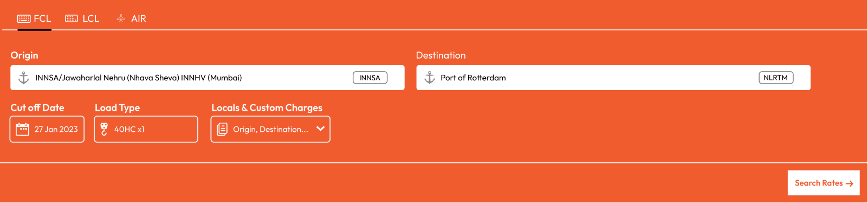Open the Cut off Date 27 Jan 2023 picker
Image resolution: width=868 pixels, height=203 pixels.
coord(47,129)
